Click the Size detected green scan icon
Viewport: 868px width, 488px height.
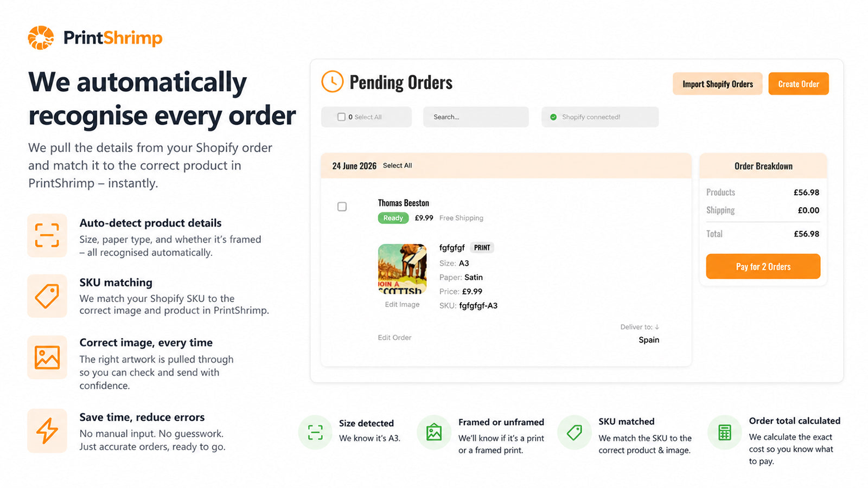point(315,432)
